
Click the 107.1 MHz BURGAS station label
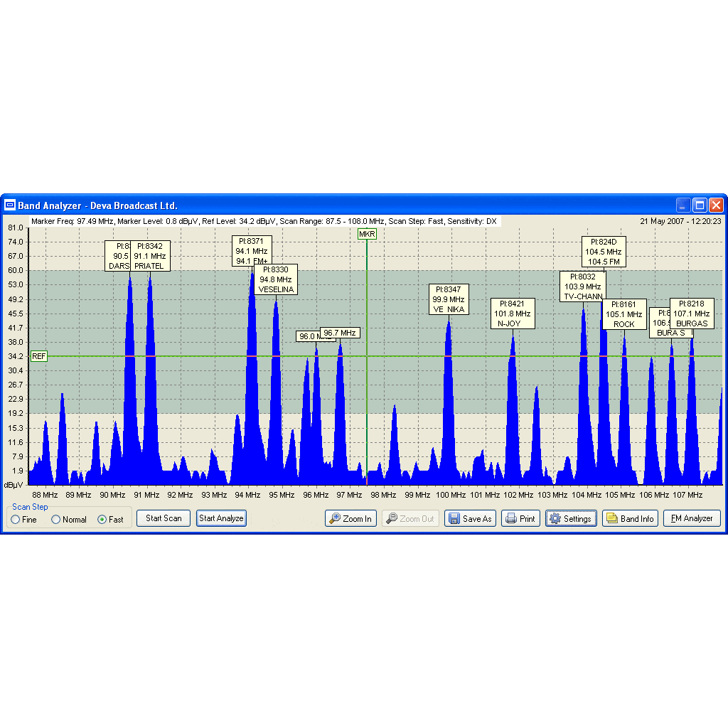point(692,314)
